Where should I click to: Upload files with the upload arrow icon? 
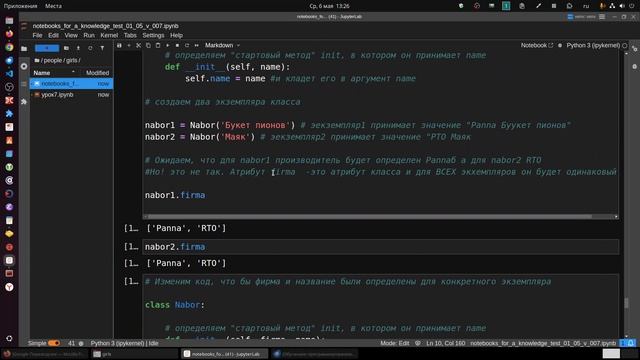[x=78, y=48]
